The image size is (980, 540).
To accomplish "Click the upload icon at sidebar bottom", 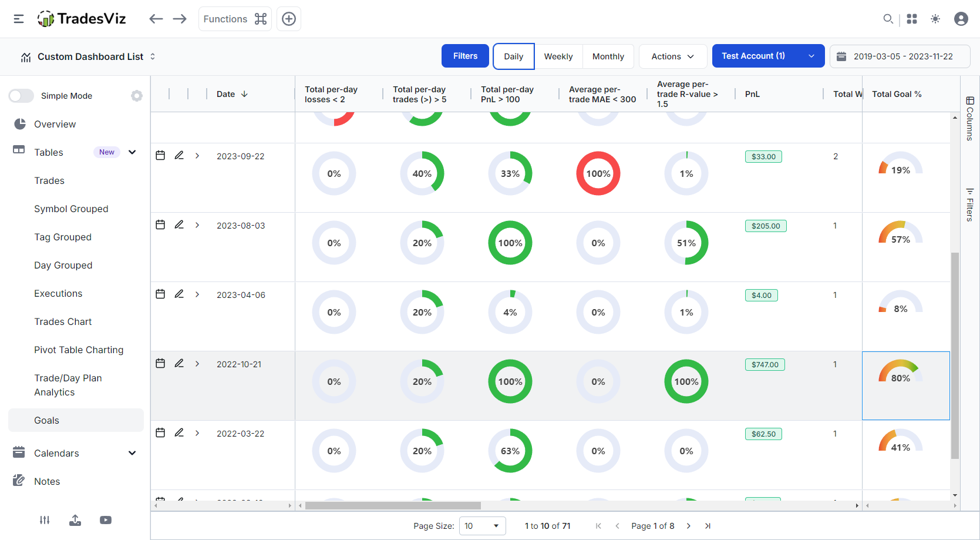I will (75, 520).
